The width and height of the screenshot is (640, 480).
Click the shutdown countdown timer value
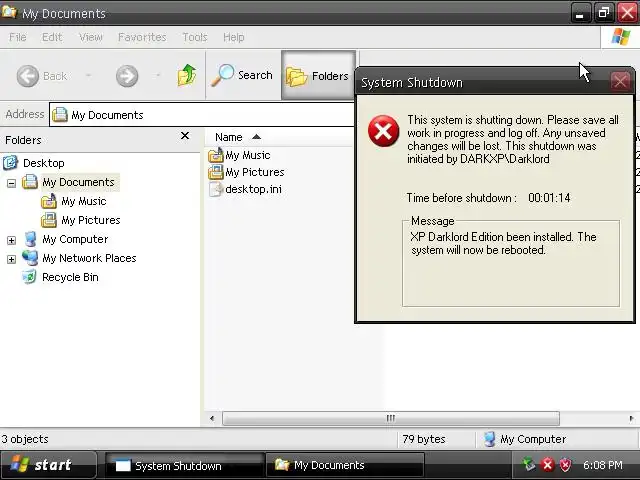(549, 198)
